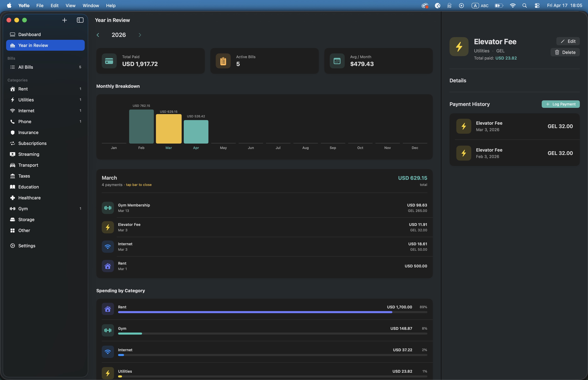
Task: Open Settings in the sidebar
Action: [27, 246]
